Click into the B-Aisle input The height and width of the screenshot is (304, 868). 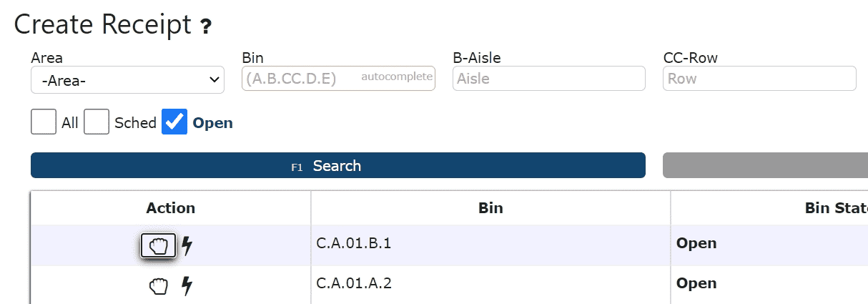(549, 78)
